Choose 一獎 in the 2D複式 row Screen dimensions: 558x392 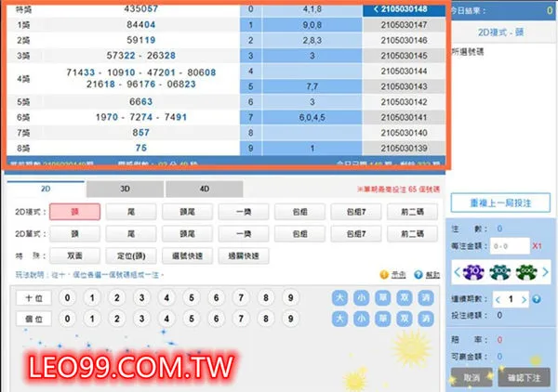pyautogui.click(x=244, y=212)
